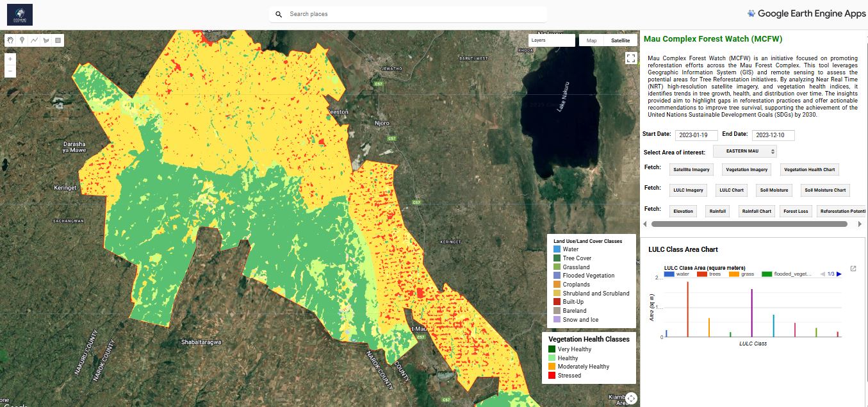
Task: Edit the End Date field
Action: point(773,135)
